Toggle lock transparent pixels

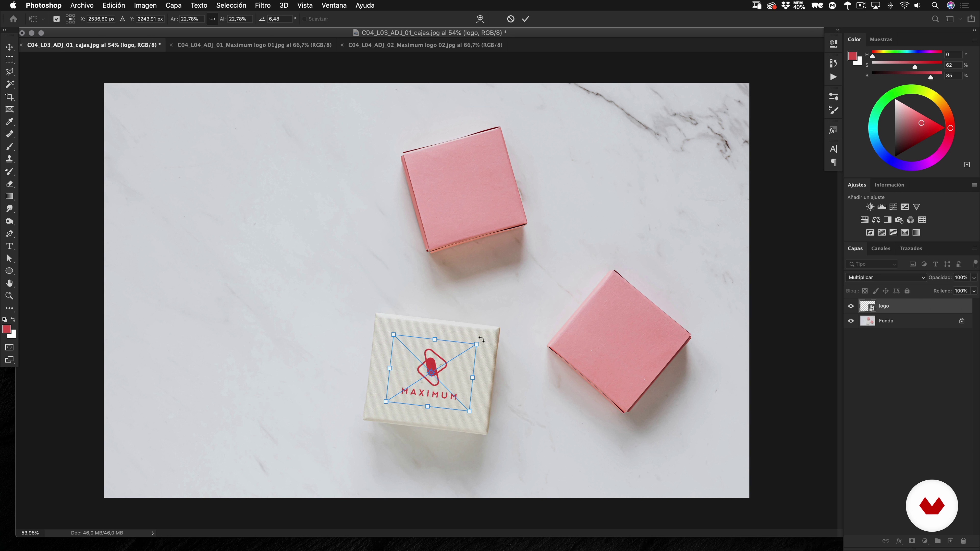(865, 291)
